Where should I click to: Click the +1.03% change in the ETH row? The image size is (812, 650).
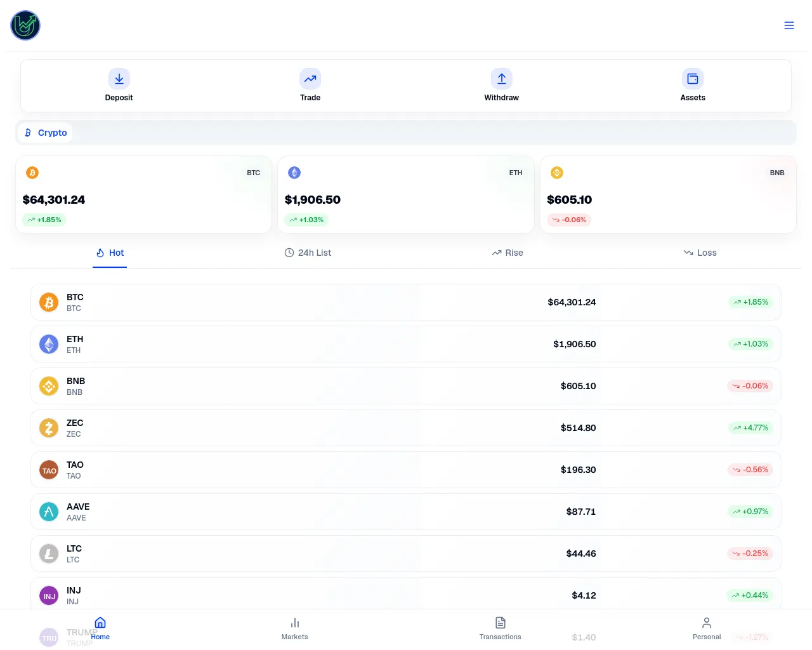tap(750, 344)
